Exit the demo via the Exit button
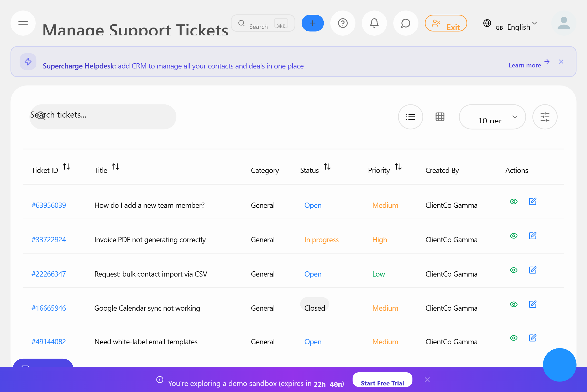Image resolution: width=587 pixels, height=392 pixels. (446, 23)
